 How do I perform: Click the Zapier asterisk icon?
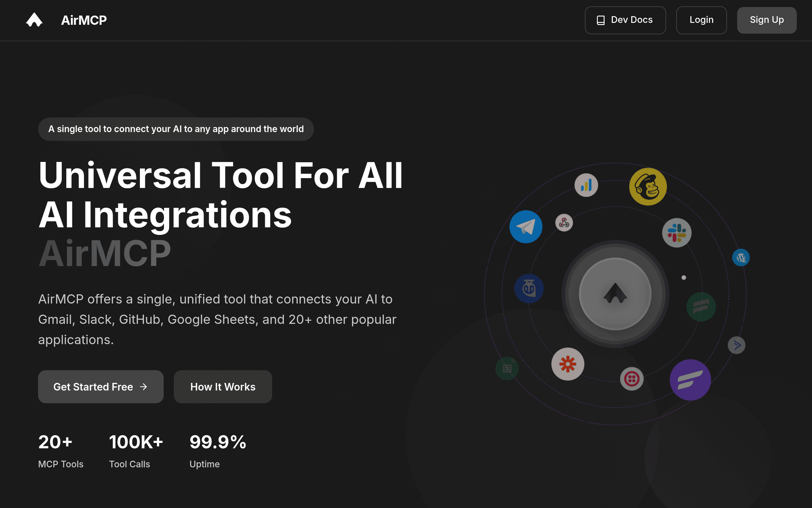tap(568, 364)
